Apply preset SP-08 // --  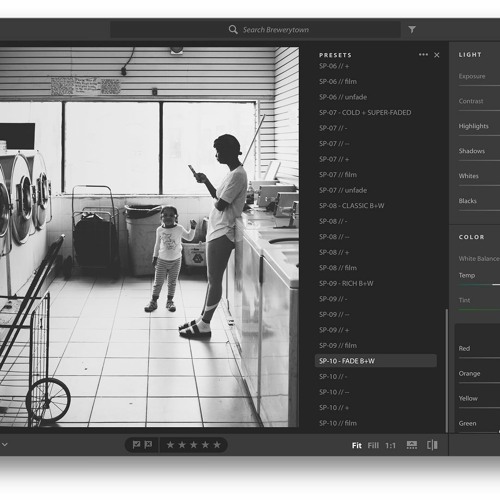(x=334, y=237)
